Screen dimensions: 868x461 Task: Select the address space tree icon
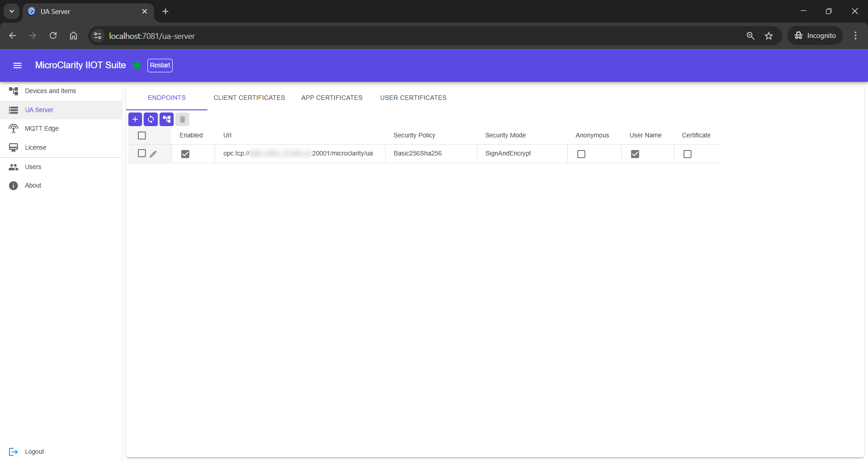click(x=167, y=119)
